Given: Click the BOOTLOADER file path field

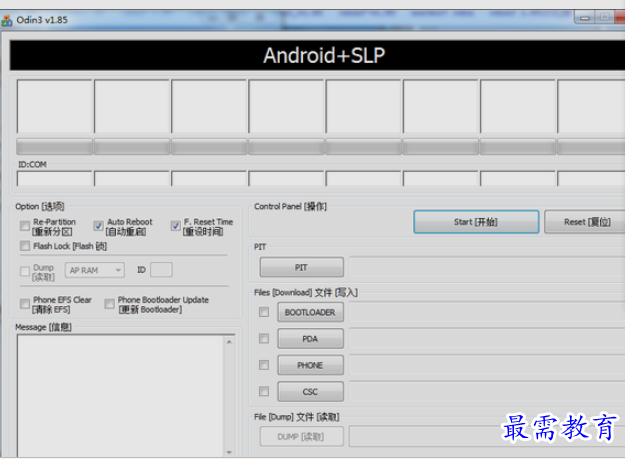Looking at the screenshot, I should [487, 312].
